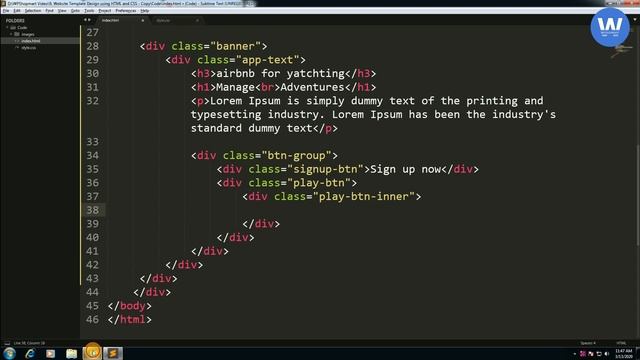Viewport: 640px width, 360px height.
Task: Close the index.html tab
Action: (x=142, y=20)
